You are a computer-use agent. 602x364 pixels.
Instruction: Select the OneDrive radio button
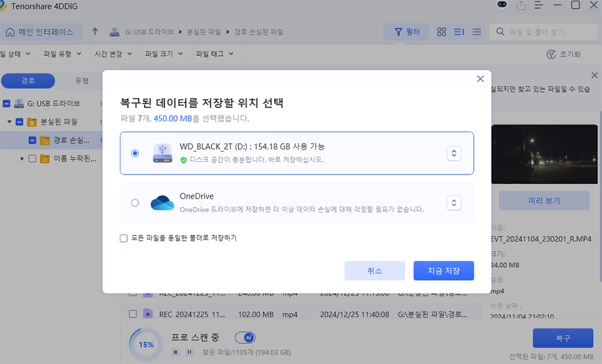(135, 203)
